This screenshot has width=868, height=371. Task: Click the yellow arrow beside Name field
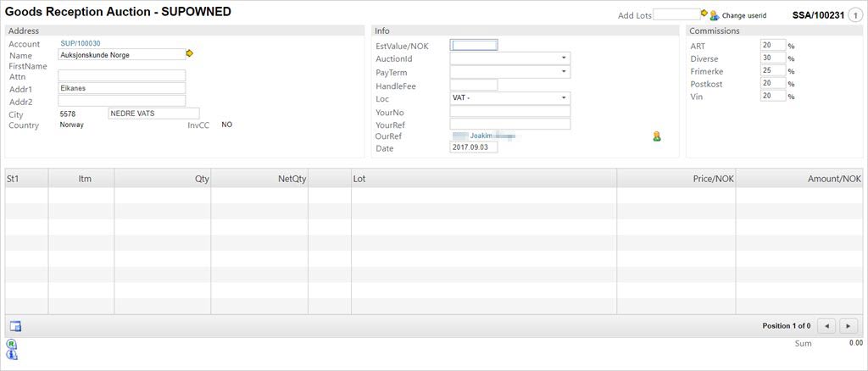point(190,53)
